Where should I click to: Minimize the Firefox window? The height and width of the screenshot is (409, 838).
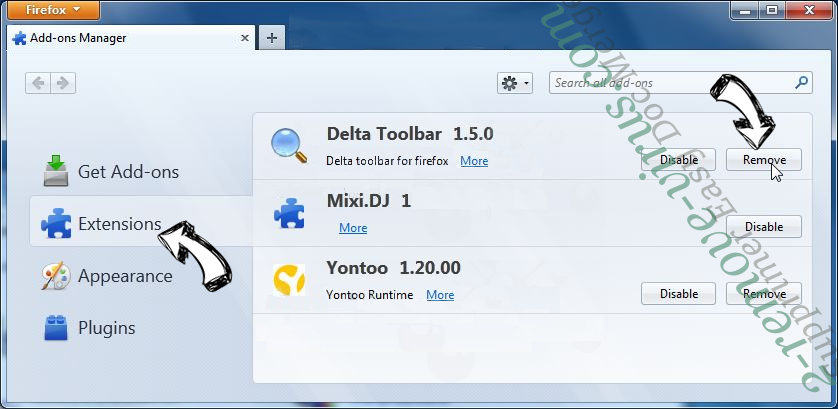(745, 9)
